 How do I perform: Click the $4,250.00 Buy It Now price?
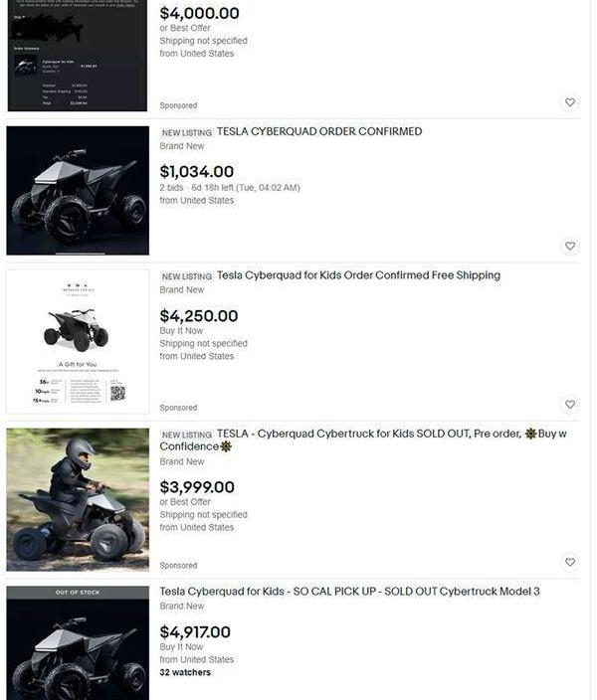tap(199, 316)
